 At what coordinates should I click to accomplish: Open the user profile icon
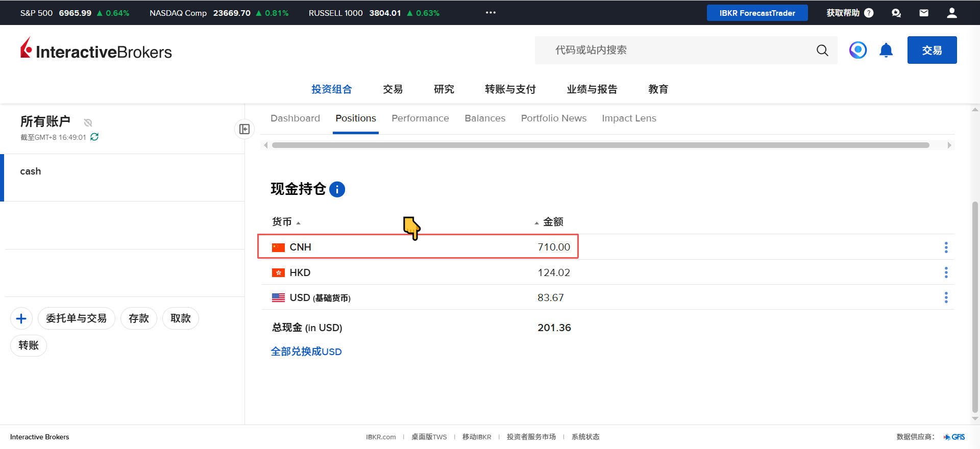(x=951, y=13)
